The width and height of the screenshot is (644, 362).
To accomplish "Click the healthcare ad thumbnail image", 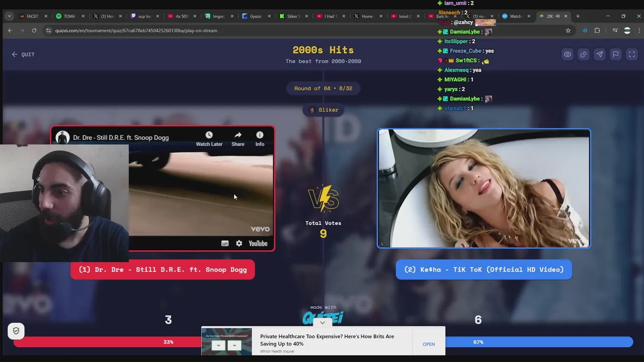I will [x=226, y=342].
